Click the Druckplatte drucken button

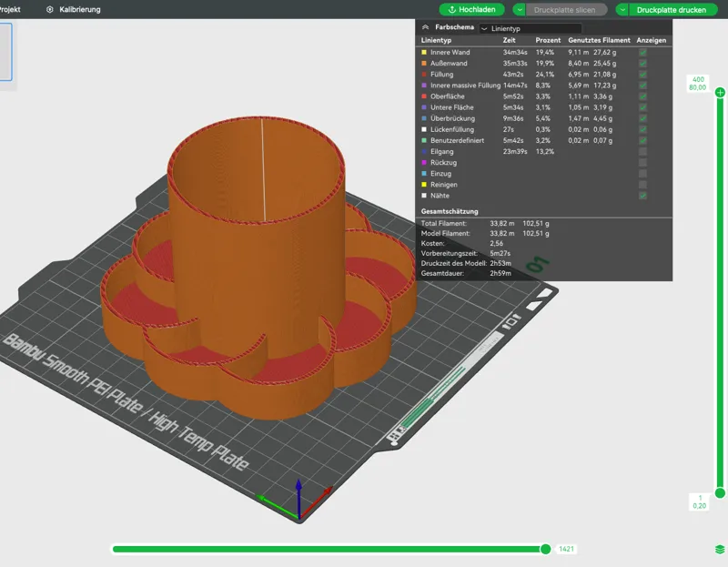click(672, 9)
